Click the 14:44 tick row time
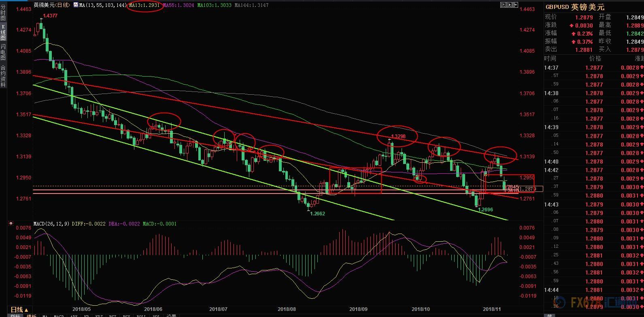 [551, 290]
